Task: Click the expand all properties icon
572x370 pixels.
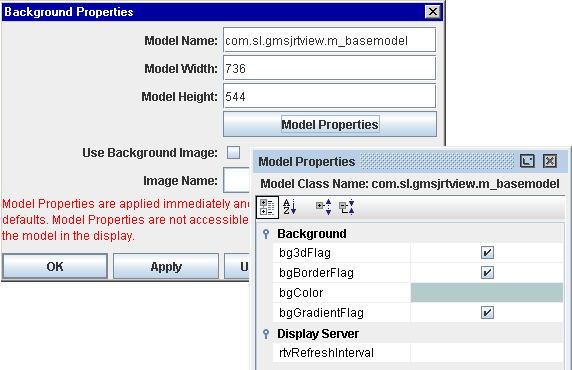Action: pos(324,207)
